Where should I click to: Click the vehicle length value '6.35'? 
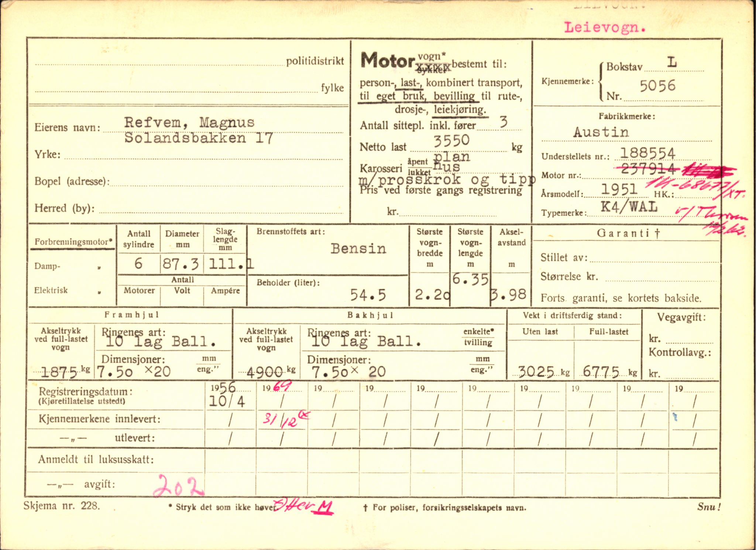[x=470, y=279]
